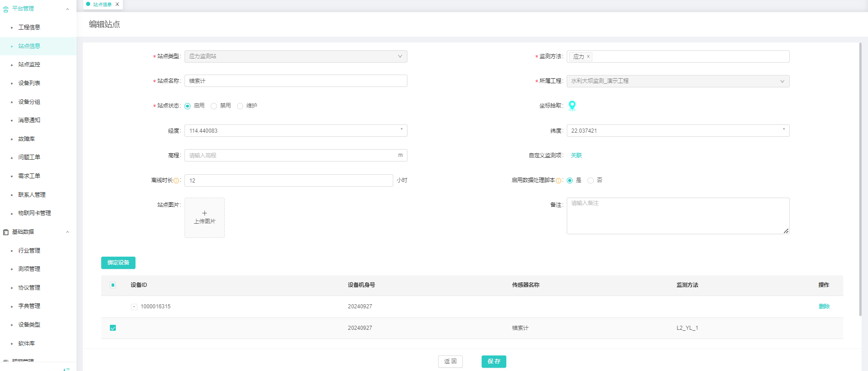The image size is (868, 371).
Task: Collapse device row 1000016315
Action: (134, 307)
